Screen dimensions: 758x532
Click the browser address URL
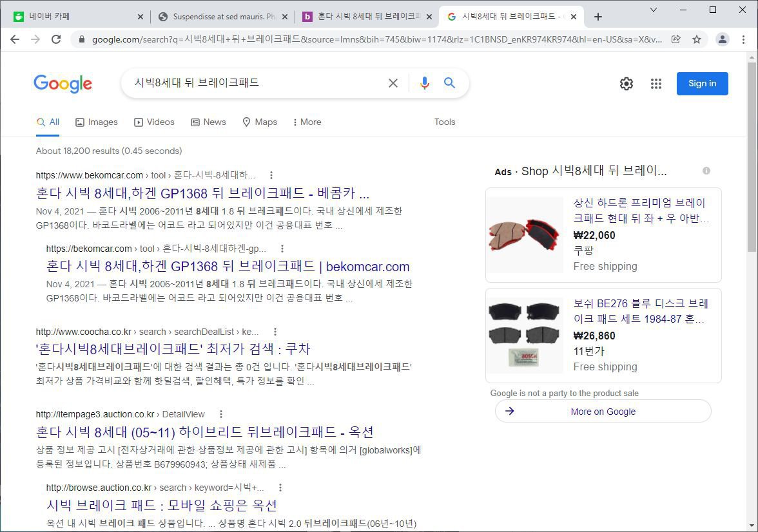pyautogui.click(x=377, y=40)
